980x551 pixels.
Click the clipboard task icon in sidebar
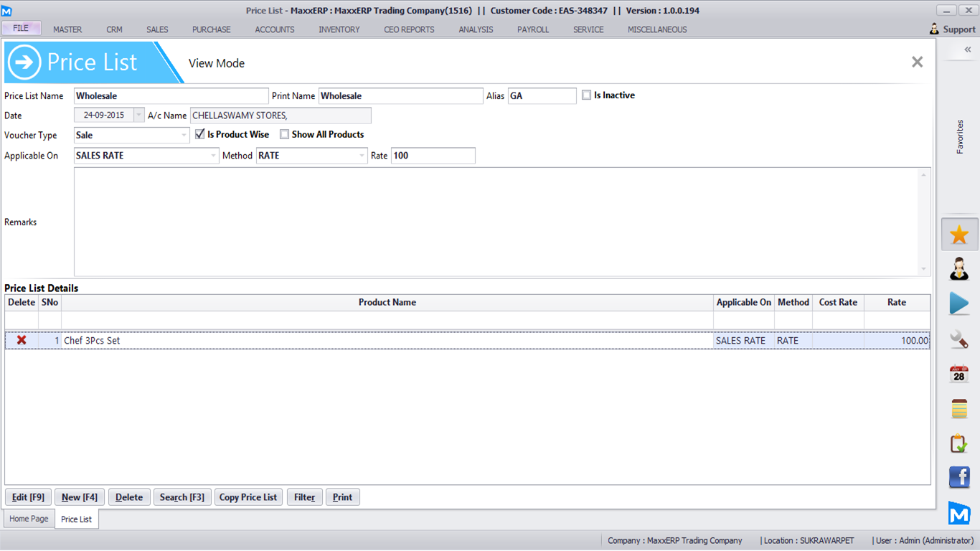click(959, 443)
